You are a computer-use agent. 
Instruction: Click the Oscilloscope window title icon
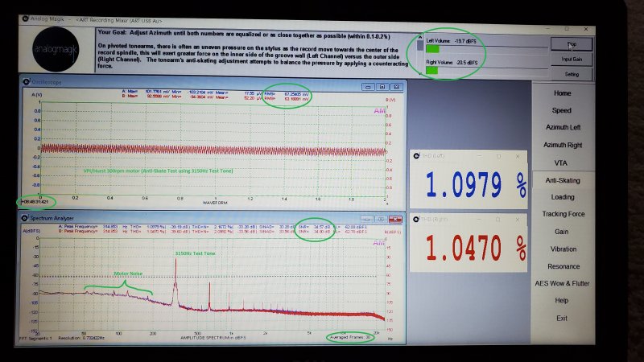coord(27,82)
